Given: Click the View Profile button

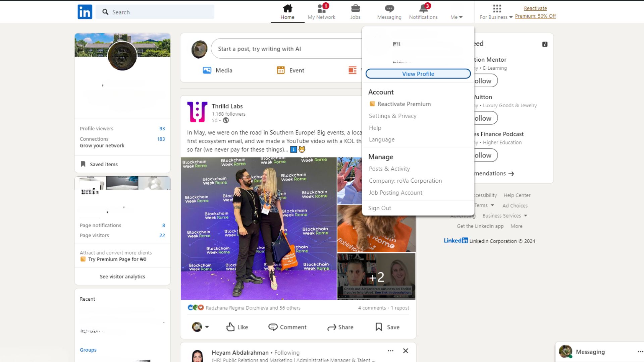Looking at the screenshot, I should [x=418, y=74].
